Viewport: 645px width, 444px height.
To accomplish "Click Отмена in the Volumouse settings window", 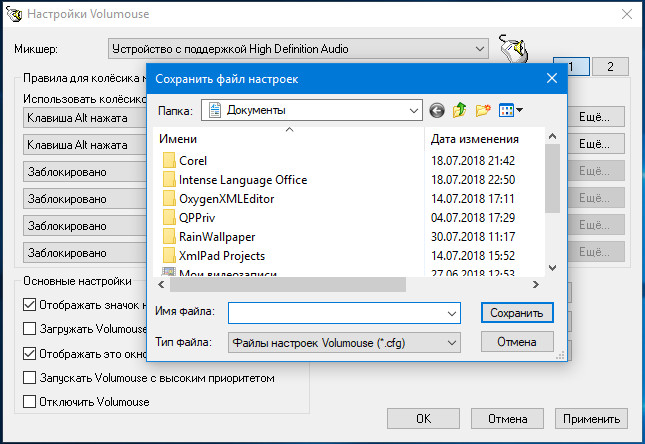I will pyautogui.click(x=507, y=419).
